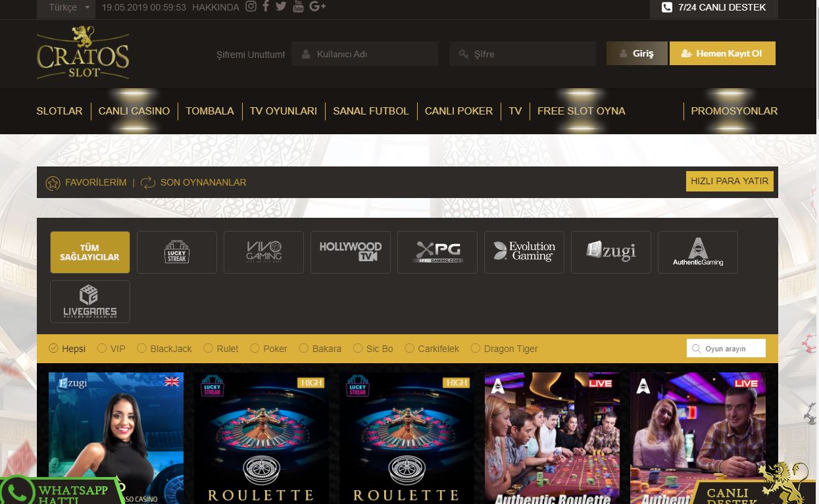Choose the BlackJack filter option

click(x=164, y=349)
